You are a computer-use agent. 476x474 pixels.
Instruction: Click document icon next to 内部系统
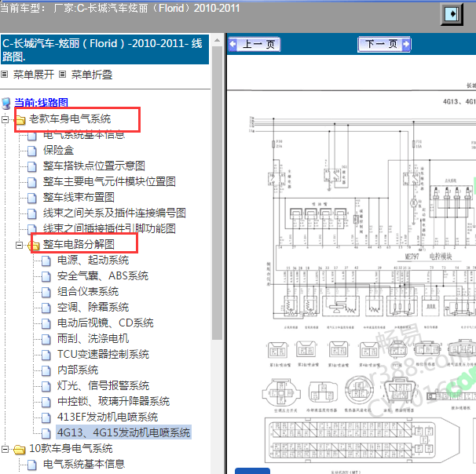(x=46, y=371)
